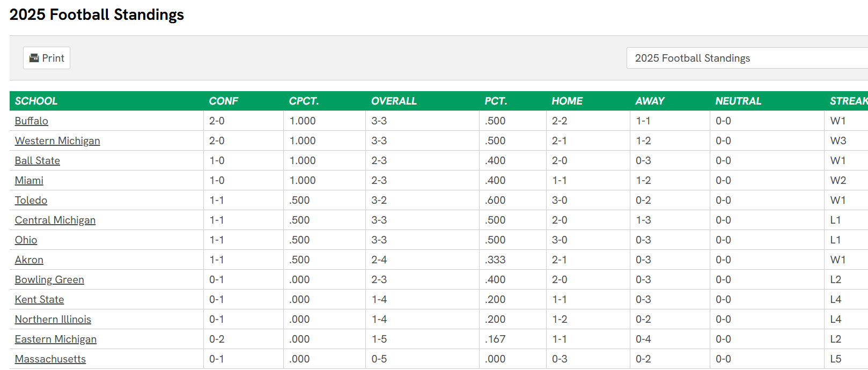Open the Western Michigan team link
Screen dimensions: 868x370
(57, 140)
